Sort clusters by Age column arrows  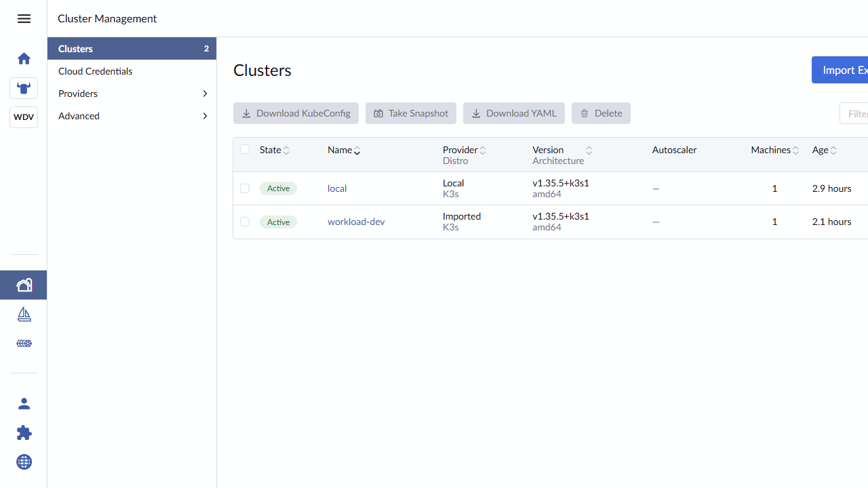pos(833,150)
